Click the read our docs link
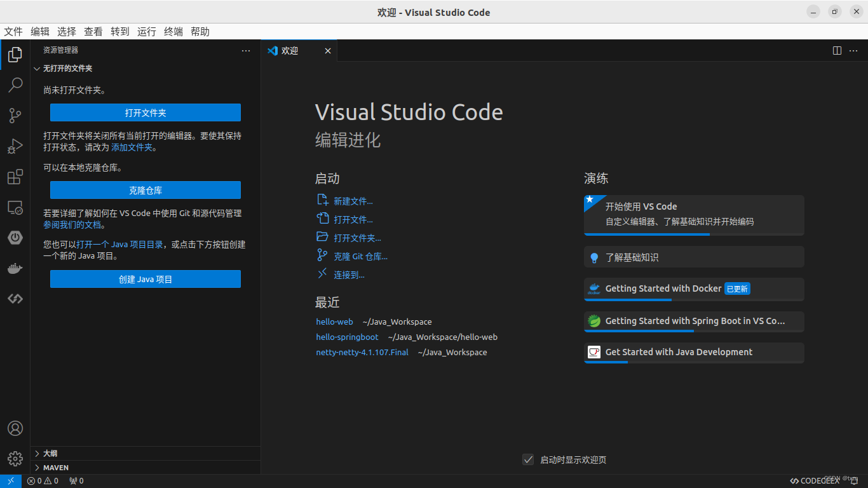Screen dimensions: 868x488 72,225
